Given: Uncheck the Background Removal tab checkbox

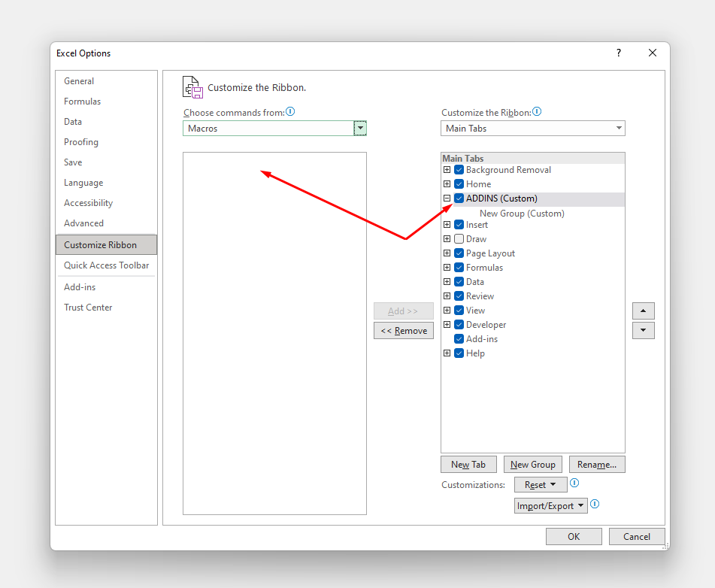Looking at the screenshot, I should (459, 170).
